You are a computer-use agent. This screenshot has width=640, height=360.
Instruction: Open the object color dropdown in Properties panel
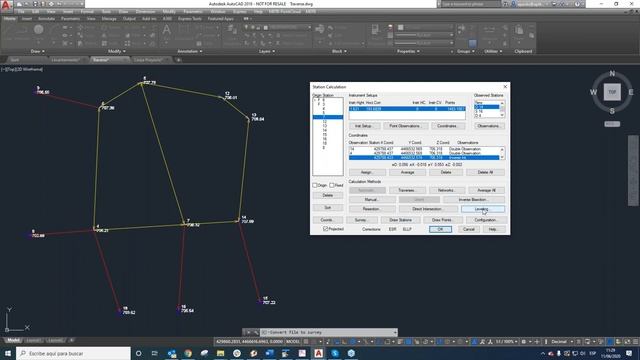(x=425, y=27)
